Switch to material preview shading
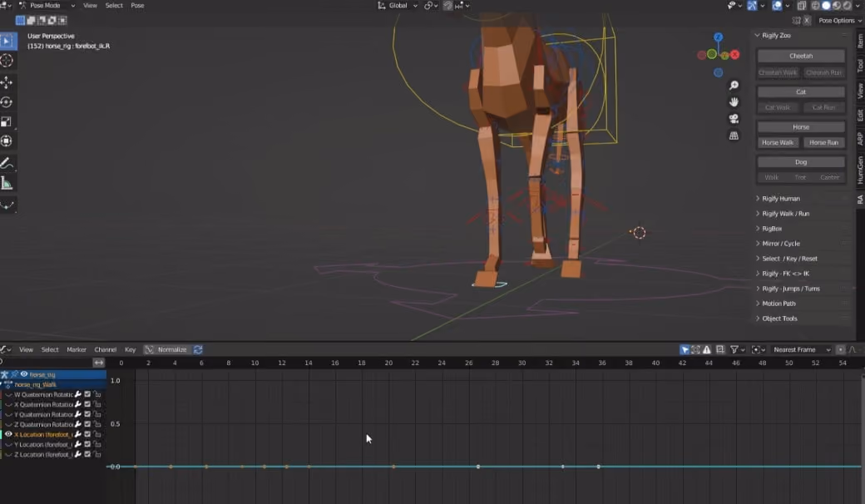This screenshot has height=504, width=865. (x=837, y=6)
